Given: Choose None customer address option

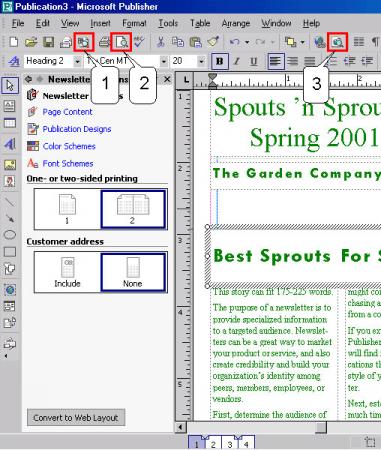Looking at the screenshot, I should [133, 272].
